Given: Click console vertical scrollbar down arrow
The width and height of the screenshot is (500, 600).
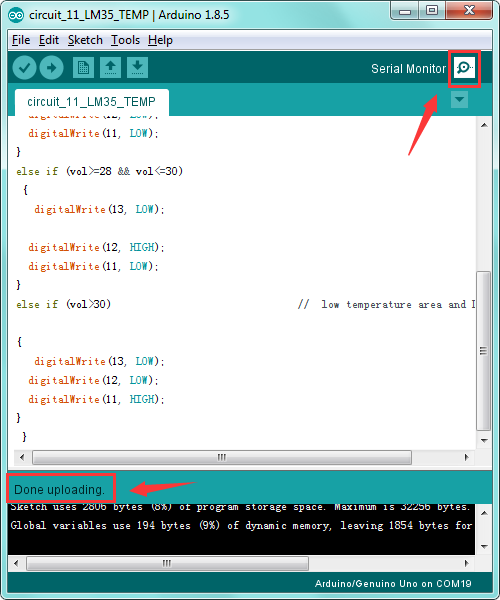Looking at the screenshot, I should (484, 546).
